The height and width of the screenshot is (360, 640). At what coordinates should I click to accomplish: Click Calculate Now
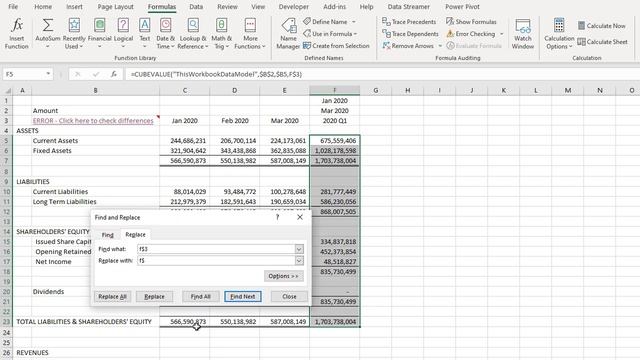[x=602, y=26]
